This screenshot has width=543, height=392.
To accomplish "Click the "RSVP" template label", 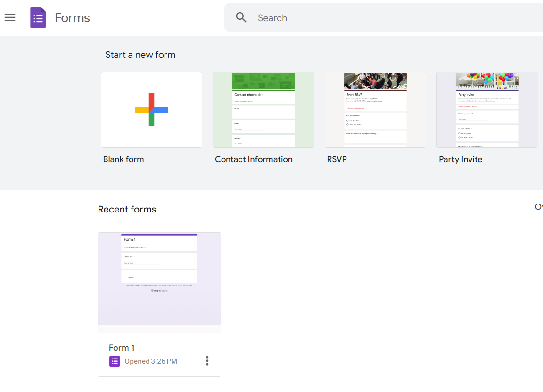I will click(x=337, y=159).
